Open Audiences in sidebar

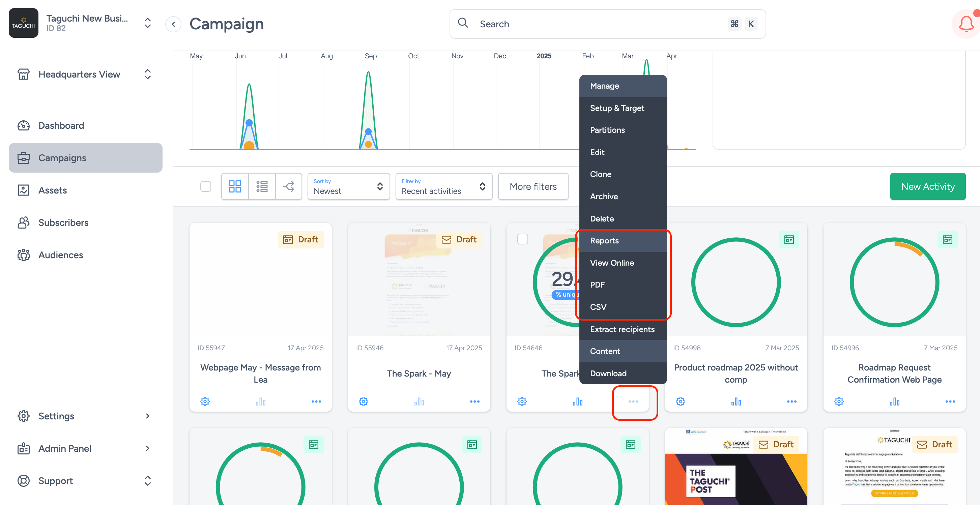85,255
